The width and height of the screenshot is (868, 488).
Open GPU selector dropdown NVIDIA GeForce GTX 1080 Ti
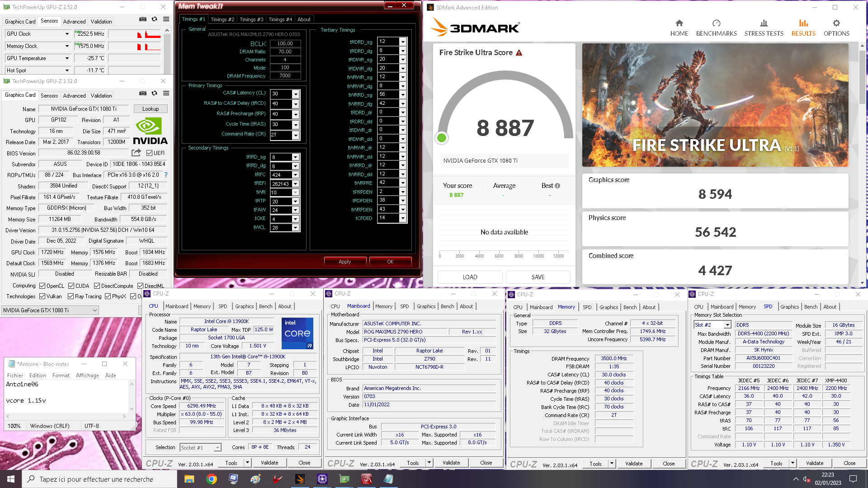pos(50,310)
